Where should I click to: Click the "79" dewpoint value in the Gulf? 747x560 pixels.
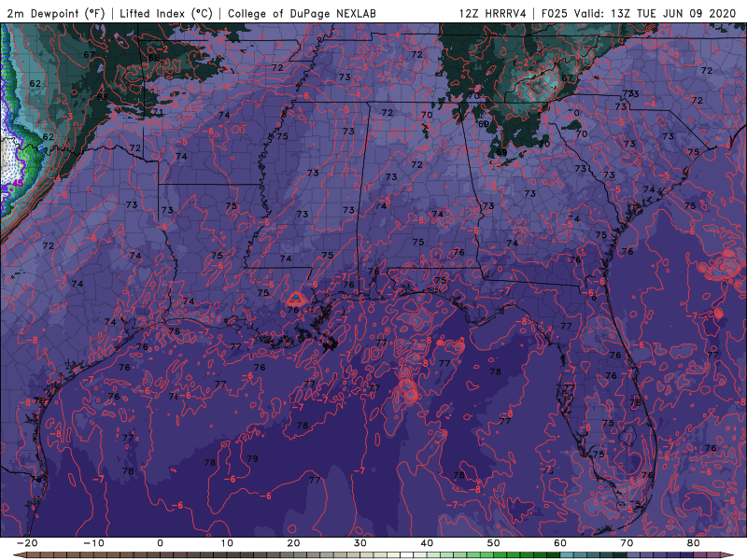[252, 458]
